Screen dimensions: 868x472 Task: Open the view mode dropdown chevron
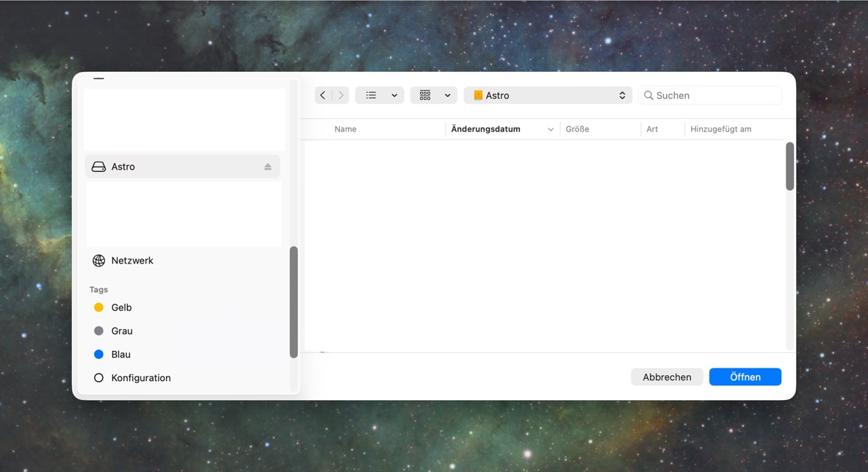click(394, 95)
